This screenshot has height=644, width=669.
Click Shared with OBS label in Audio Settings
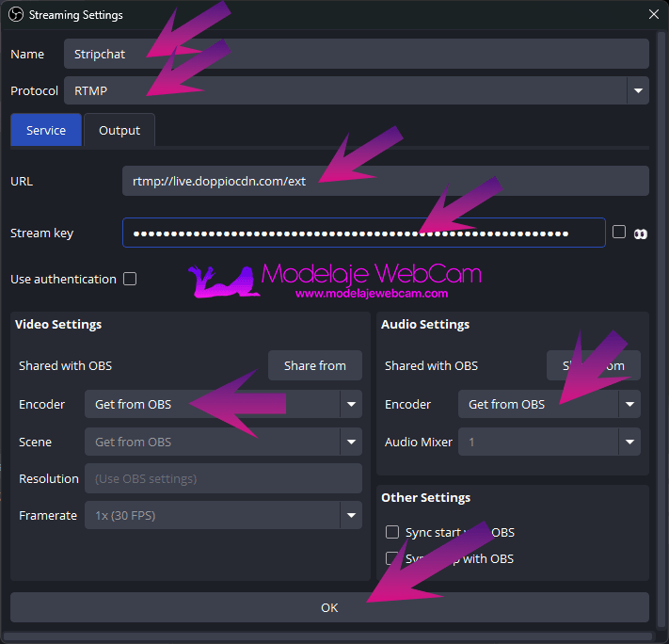click(x=431, y=365)
